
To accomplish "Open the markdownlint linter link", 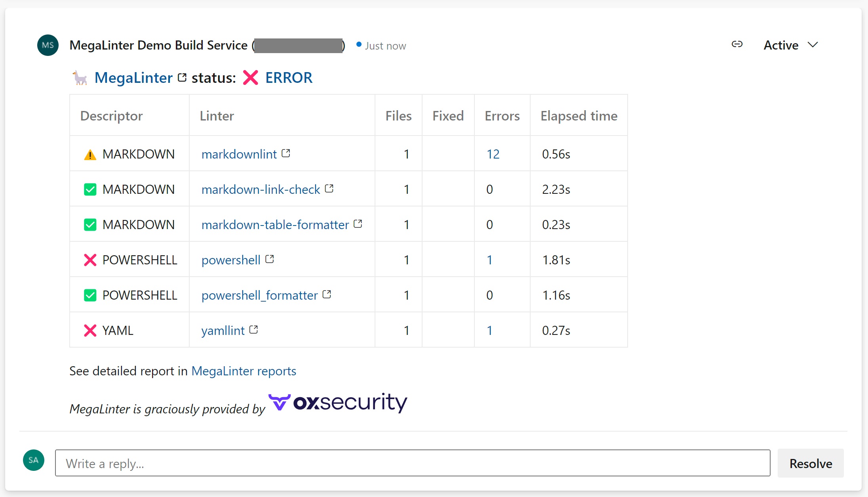I will [x=239, y=154].
